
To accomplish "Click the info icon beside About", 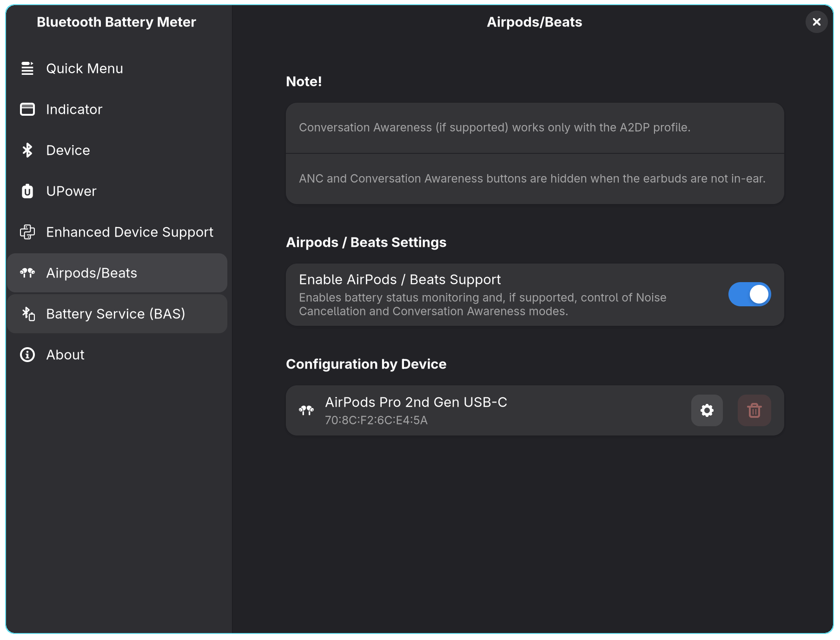I will [27, 355].
